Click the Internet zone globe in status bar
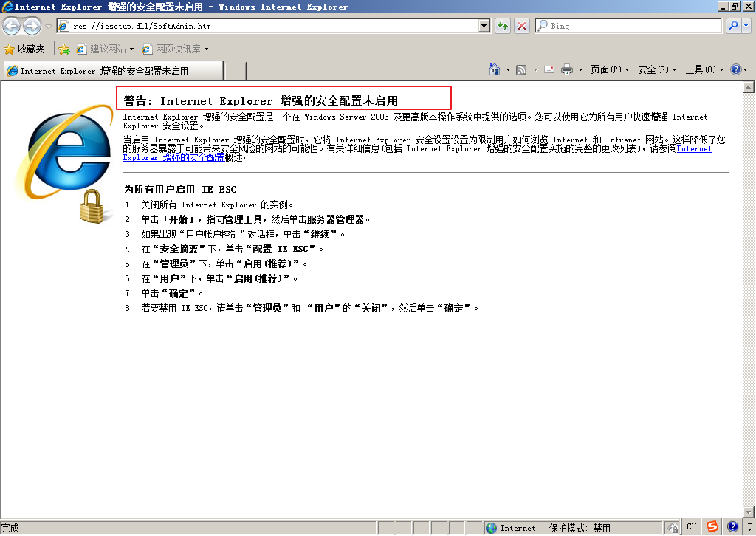 click(491, 529)
